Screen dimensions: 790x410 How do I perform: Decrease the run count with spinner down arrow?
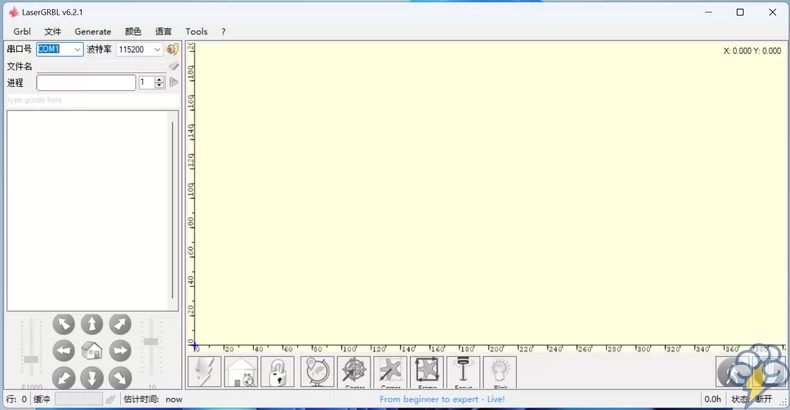tap(160, 85)
